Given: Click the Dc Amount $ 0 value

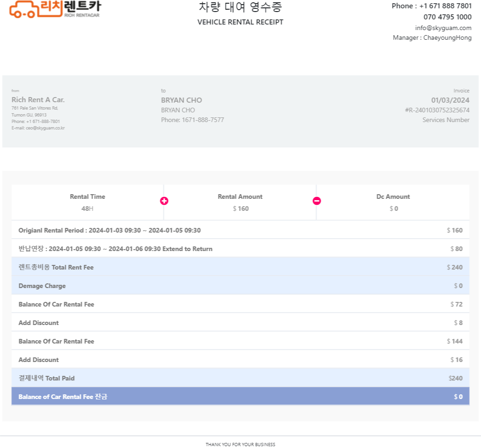Looking at the screenshot, I should pos(394,209).
